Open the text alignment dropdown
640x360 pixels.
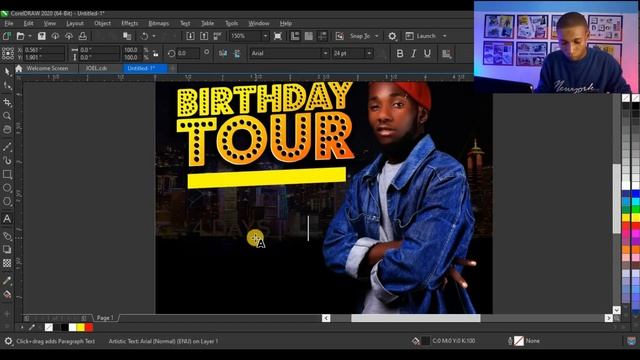(447, 53)
